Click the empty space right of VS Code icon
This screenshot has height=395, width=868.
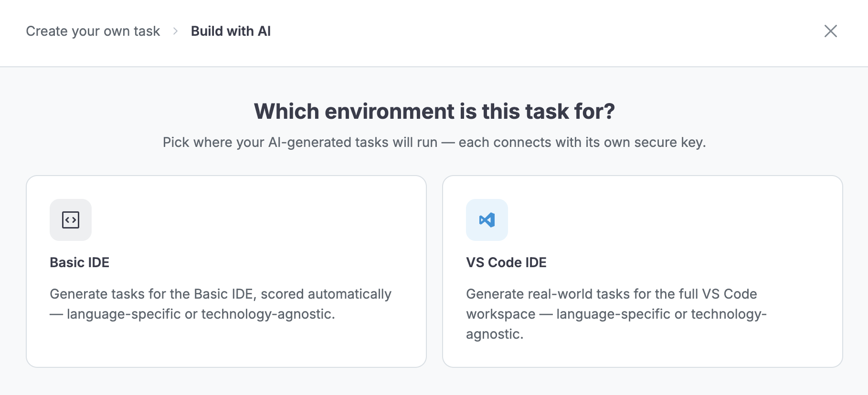(668, 220)
